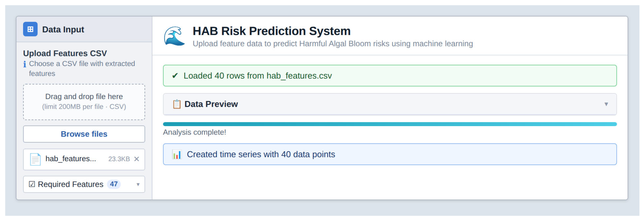644x221 pixels.
Task: Click the bar chart icon in time series message
Action: (x=177, y=155)
